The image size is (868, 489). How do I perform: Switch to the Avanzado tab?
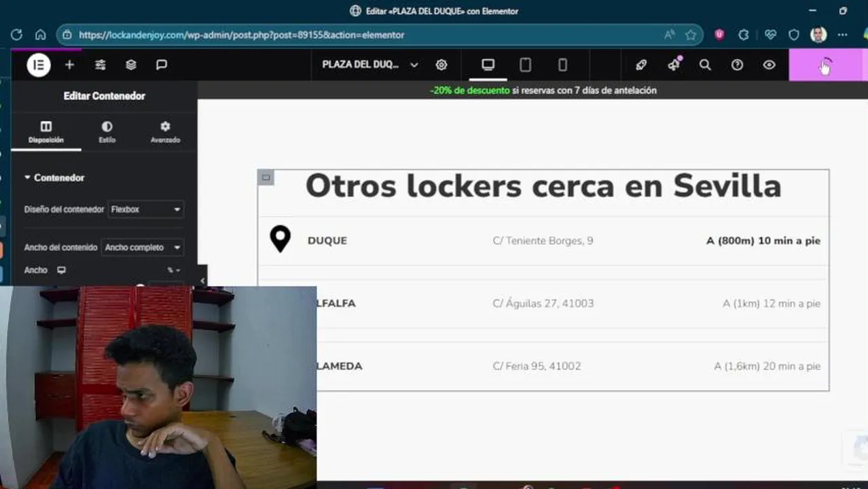tap(165, 132)
